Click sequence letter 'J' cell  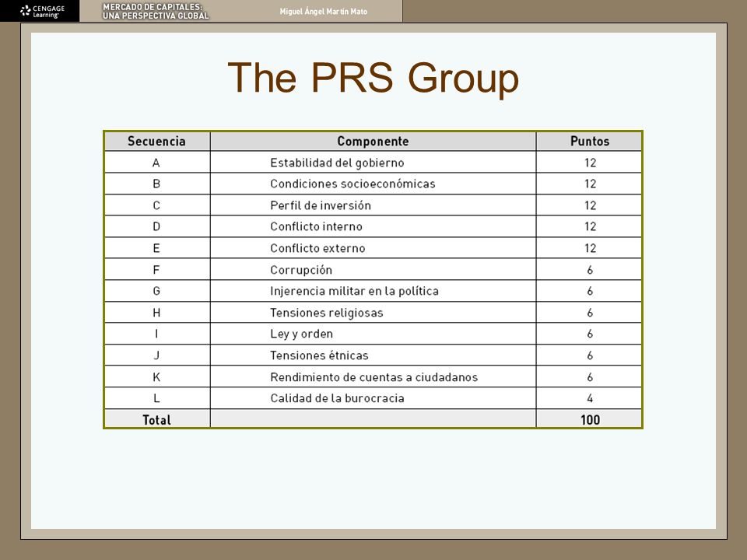coord(156,355)
